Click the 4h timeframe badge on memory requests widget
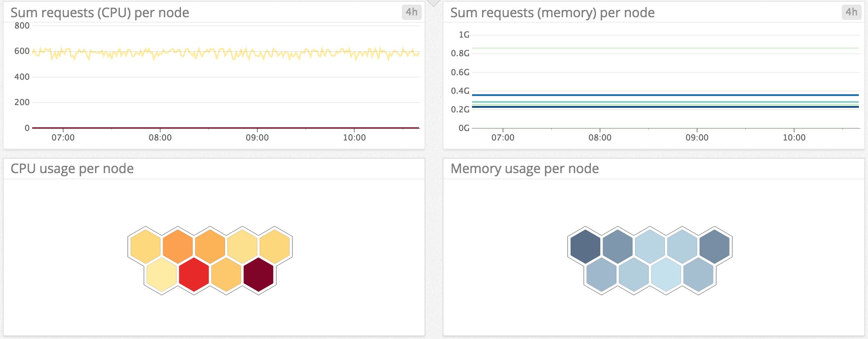Viewport: 868px width, 339px height. (x=851, y=12)
